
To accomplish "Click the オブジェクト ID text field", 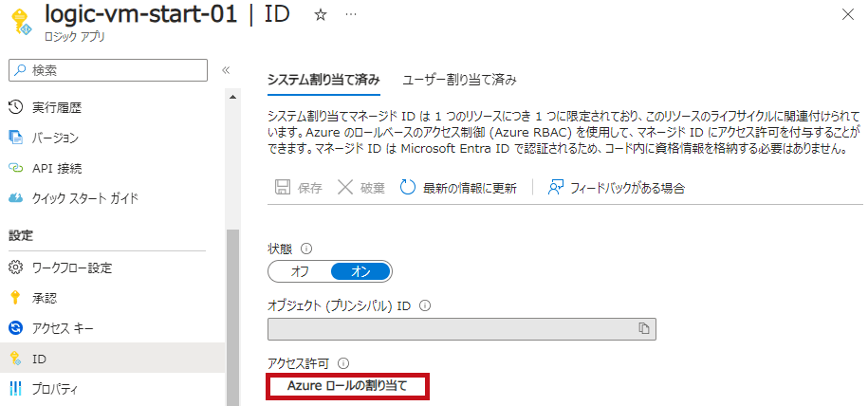I will [462, 328].
